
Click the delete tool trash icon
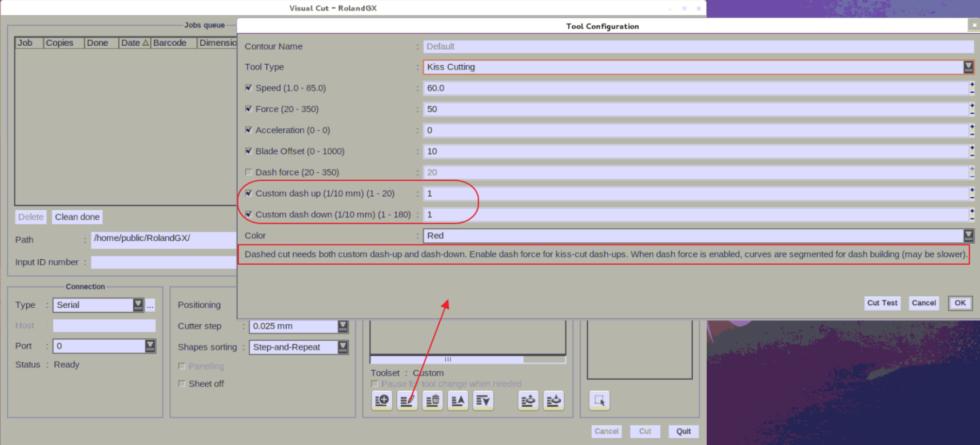[433, 400]
